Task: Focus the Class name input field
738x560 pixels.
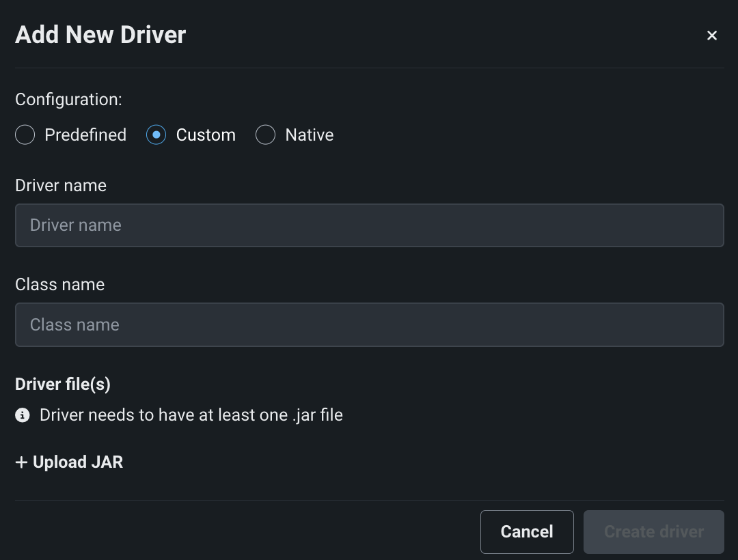Action: [369, 324]
